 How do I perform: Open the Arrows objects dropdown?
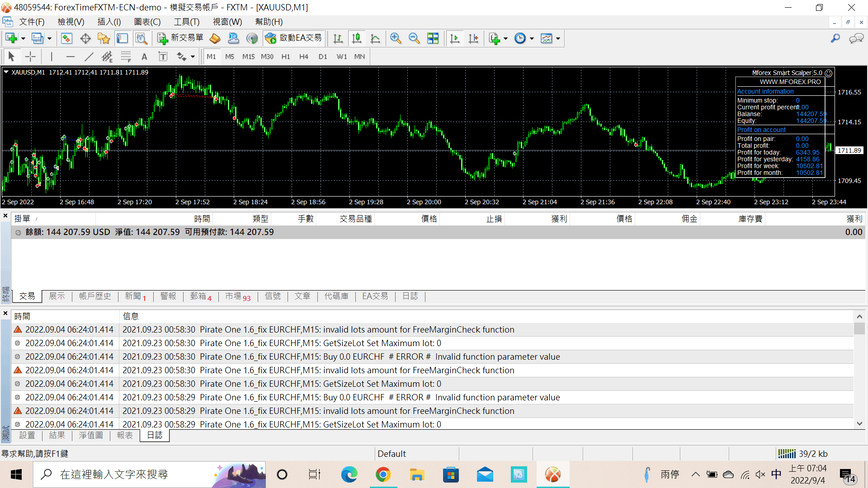point(193,56)
